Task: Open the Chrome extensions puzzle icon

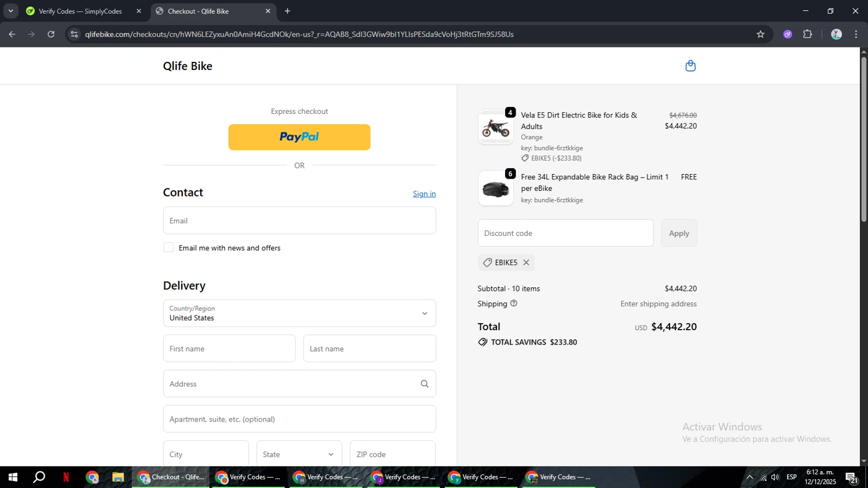Action: pyautogui.click(x=808, y=34)
